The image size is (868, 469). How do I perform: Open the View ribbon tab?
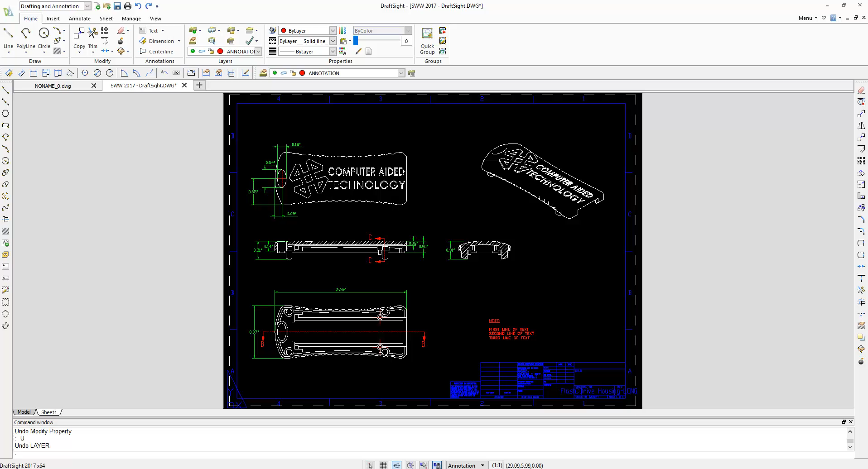pos(155,19)
